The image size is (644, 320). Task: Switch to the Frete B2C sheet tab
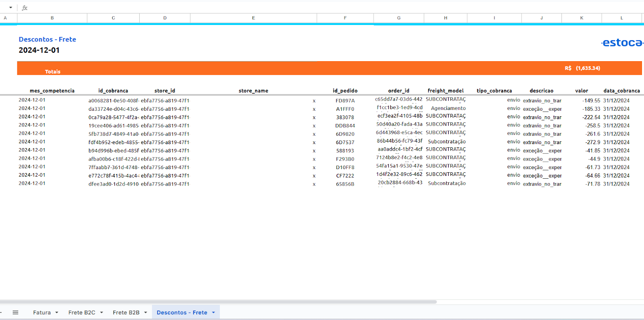[x=82, y=312]
